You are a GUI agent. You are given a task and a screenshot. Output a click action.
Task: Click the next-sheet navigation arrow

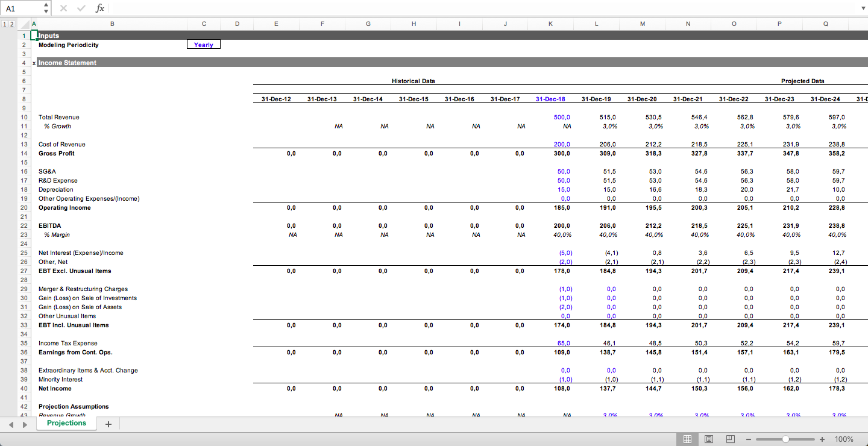(24, 424)
